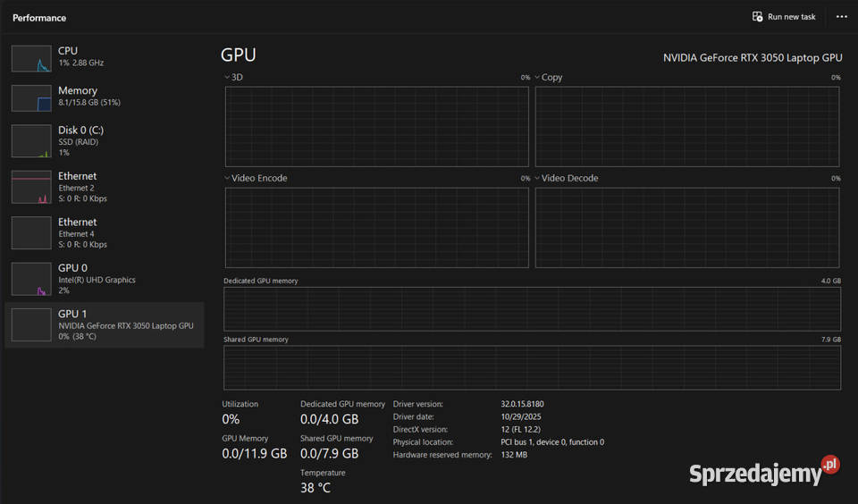Select GPU 1 NVIDIA RTX 3050
This screenshot has height=504, width=858.
pos(105,324)
